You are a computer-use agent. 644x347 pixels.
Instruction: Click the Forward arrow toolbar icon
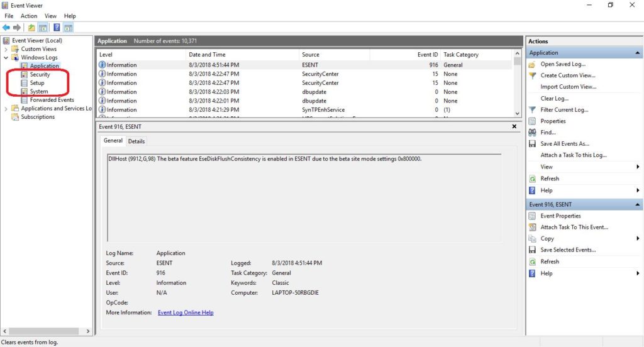click(x=17, y=28)
